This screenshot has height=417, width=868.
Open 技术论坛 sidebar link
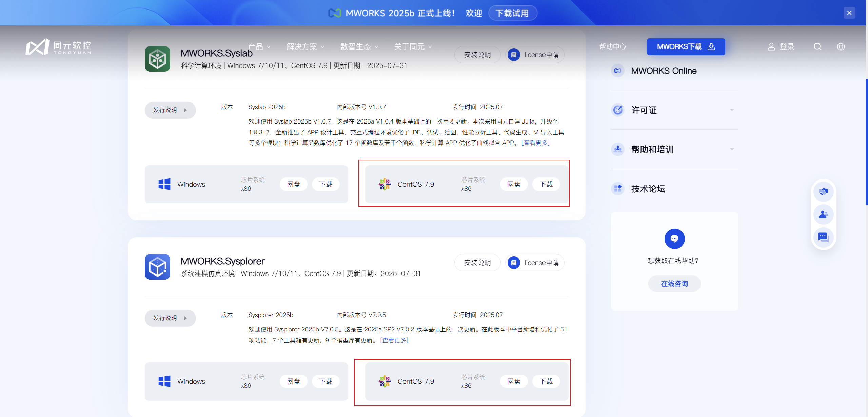click(x=648, y=189)
